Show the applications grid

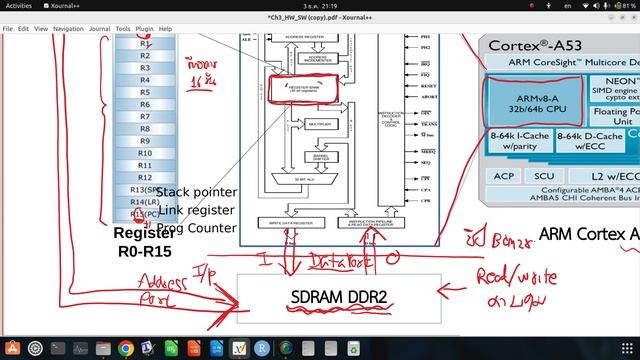(x=627, y=348)
